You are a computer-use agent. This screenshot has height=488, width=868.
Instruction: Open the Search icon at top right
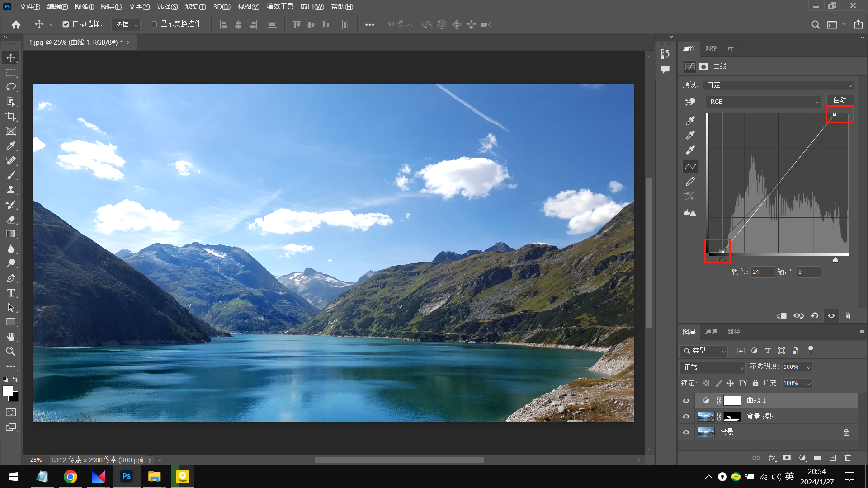[x=816, y=24]
